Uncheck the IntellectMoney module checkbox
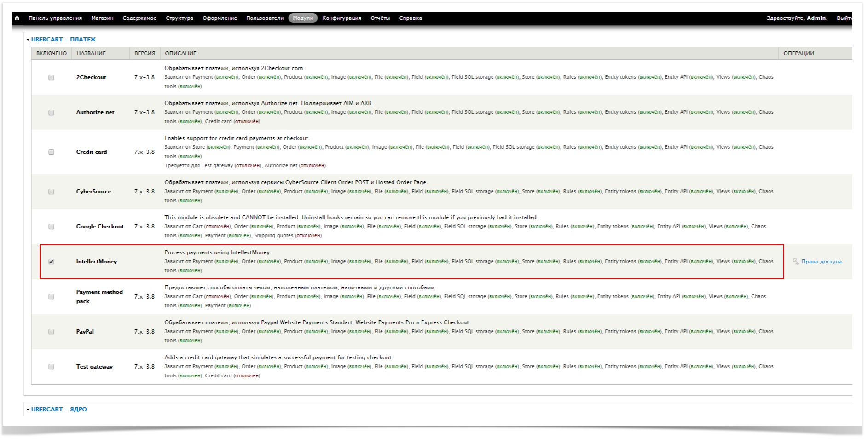The width and height of the screenshot is (868, 439). coord(51,262)
